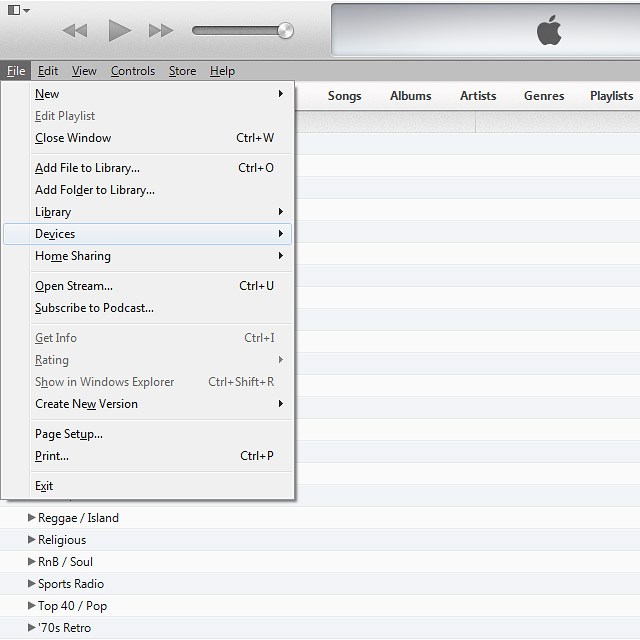The height and width of the screenshot is (640, 640).
Task: Open the Store menu
Action: pyautogui.click(x=182, y=71)
